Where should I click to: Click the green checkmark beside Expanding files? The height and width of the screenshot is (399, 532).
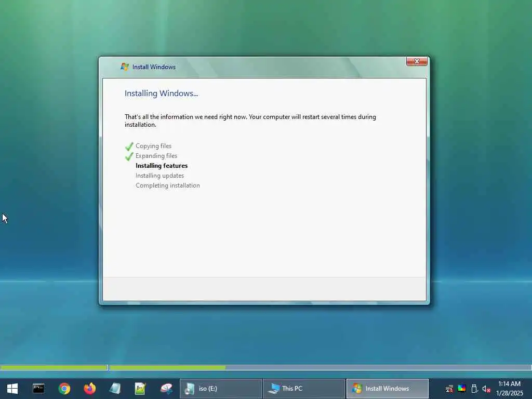pos(129,156)
